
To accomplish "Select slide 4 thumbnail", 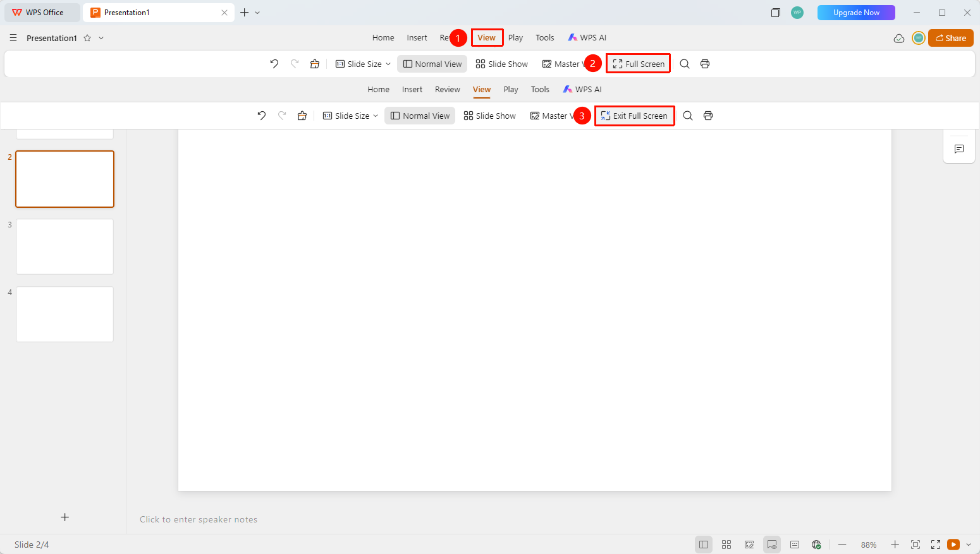I will [x=64, y=314].
